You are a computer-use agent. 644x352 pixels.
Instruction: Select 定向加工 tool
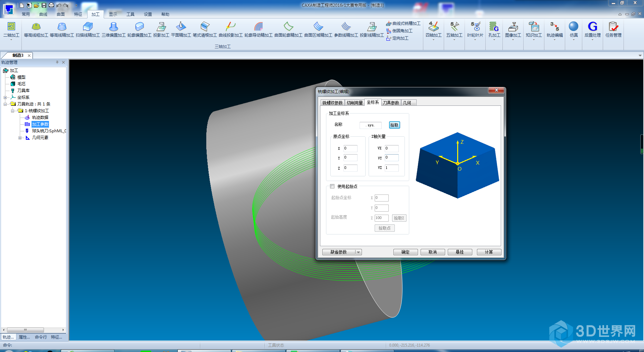pos(397,38)
